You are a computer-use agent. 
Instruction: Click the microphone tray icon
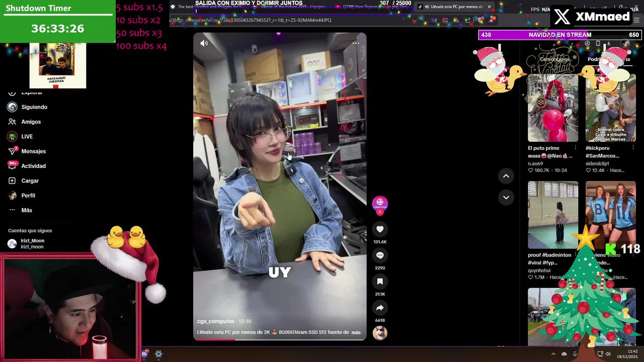coord(575,354)
